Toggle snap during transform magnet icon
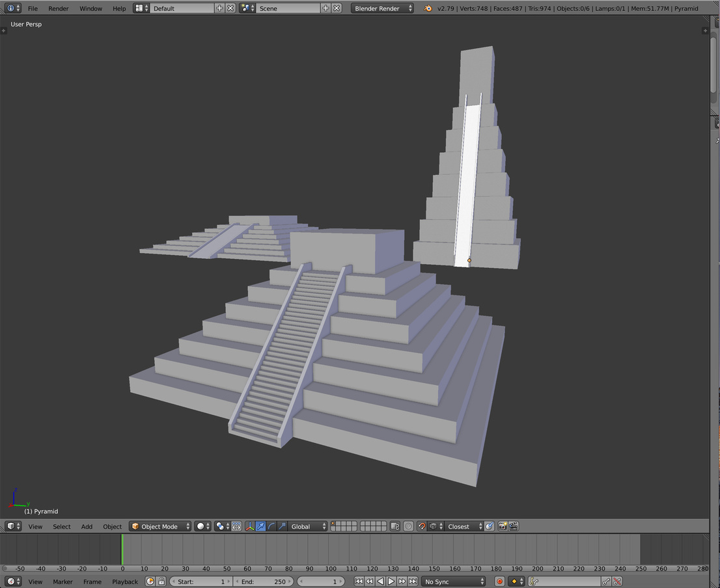The height and width of the screenshot is (588, 720). (x=422, y=526)
